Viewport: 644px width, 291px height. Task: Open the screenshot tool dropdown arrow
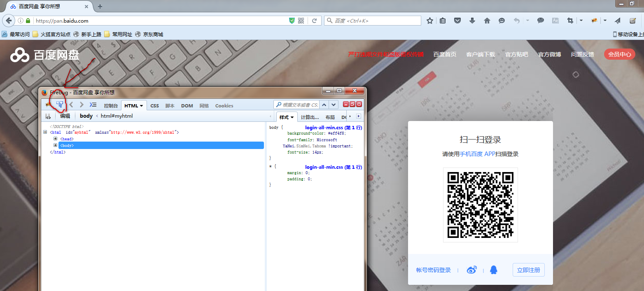581,21
